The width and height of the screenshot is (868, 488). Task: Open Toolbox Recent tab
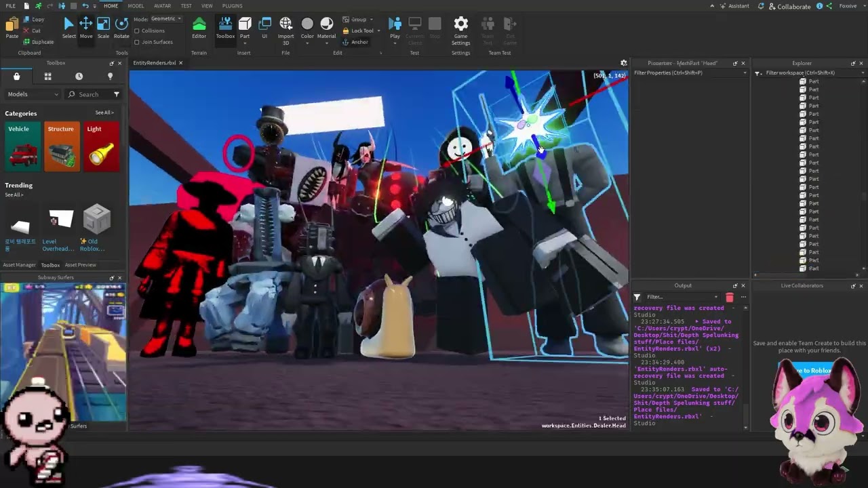tap(79, 77)
